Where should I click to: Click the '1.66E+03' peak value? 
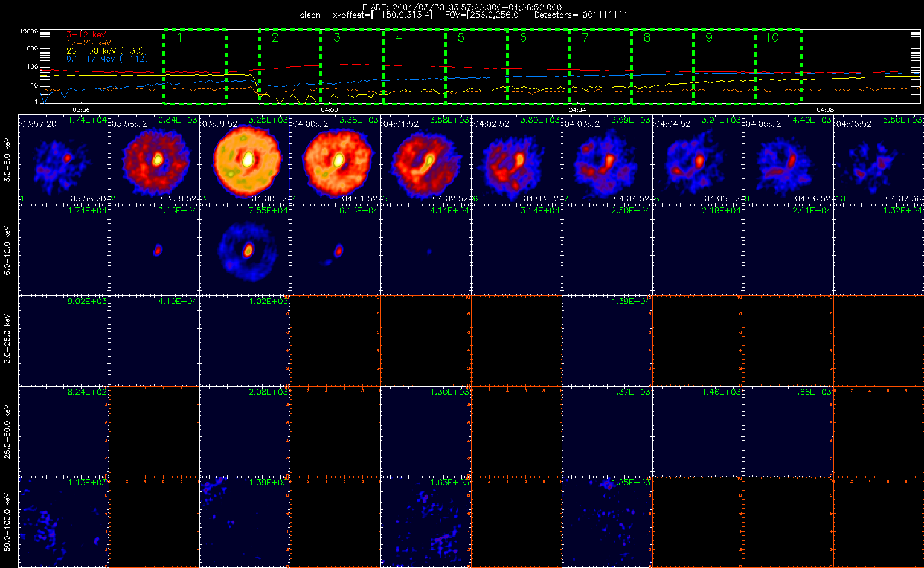[x=812, y=392]
